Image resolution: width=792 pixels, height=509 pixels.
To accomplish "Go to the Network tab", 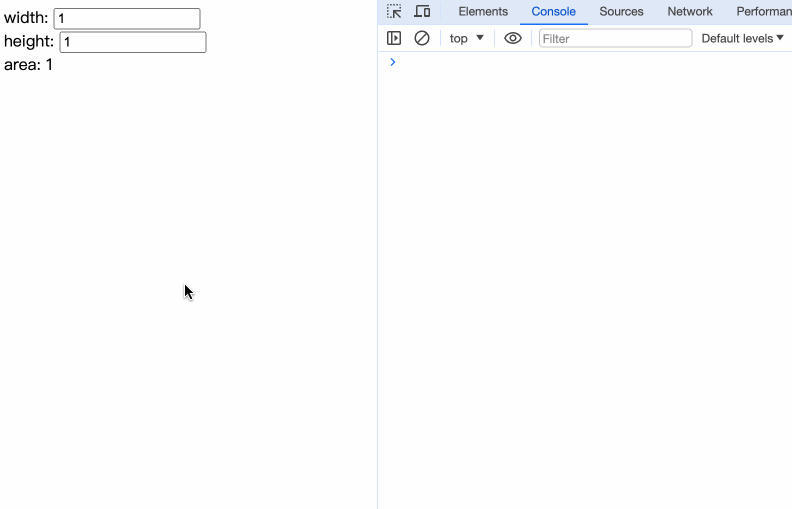I will (x=690, y=12).
